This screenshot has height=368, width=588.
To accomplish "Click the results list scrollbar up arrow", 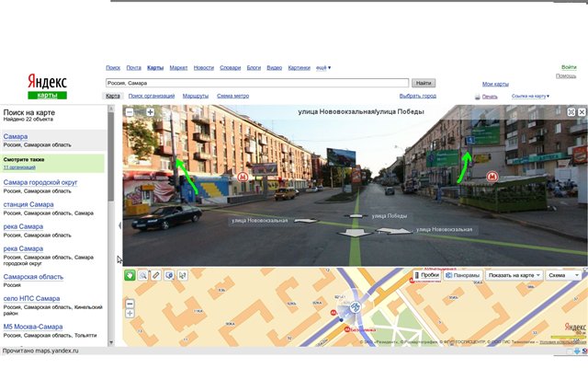I will coord(111,109).
